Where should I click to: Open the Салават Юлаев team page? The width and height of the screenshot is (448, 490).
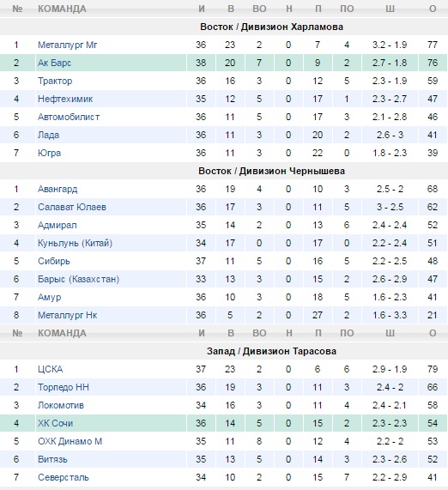click(72, 207)
